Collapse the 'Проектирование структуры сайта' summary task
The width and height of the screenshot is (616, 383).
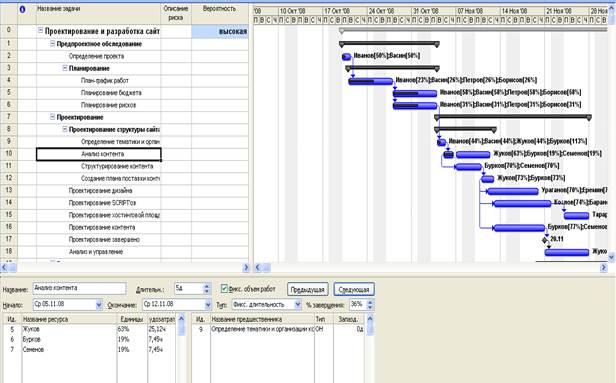click(65, 129)
